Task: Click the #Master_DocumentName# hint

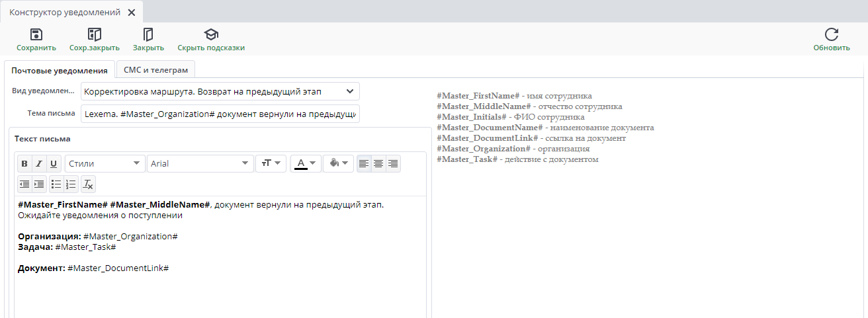Action: point(490,128)
